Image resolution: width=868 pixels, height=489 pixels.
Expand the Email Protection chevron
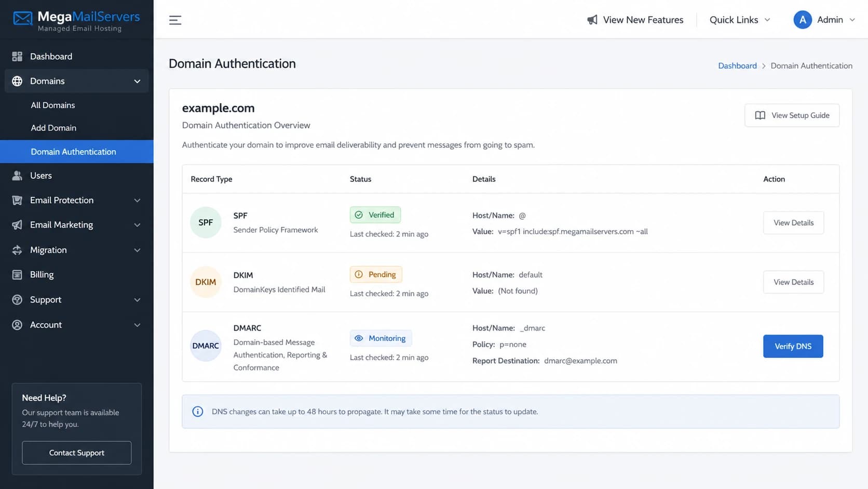[137, 200]
